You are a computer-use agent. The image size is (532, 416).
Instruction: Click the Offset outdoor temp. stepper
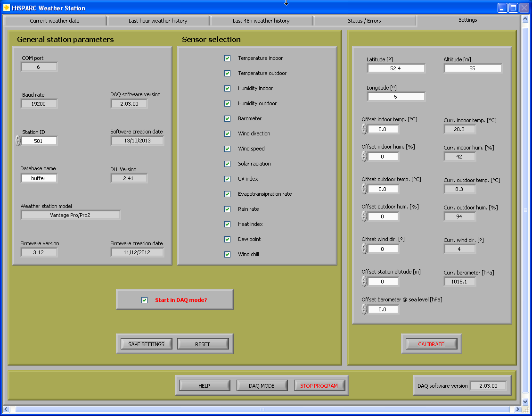tap(364, 189)
